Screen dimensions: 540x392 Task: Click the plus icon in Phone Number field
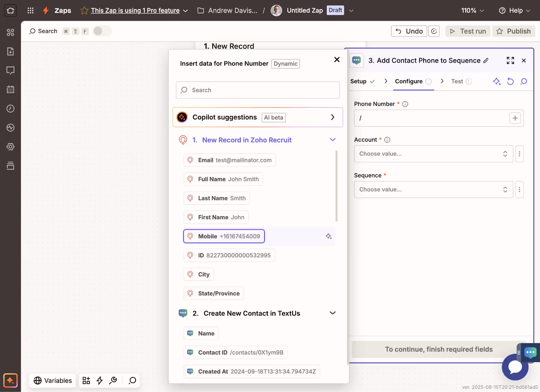pyautogui.click(x=515, y=118)
